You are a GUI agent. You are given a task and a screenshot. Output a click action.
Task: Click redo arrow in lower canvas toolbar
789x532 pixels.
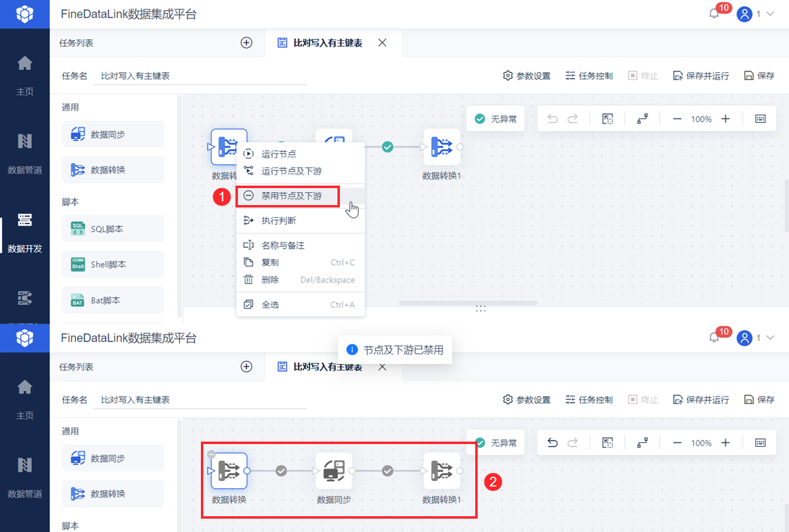pyautogui.click(x=572, y=443)
